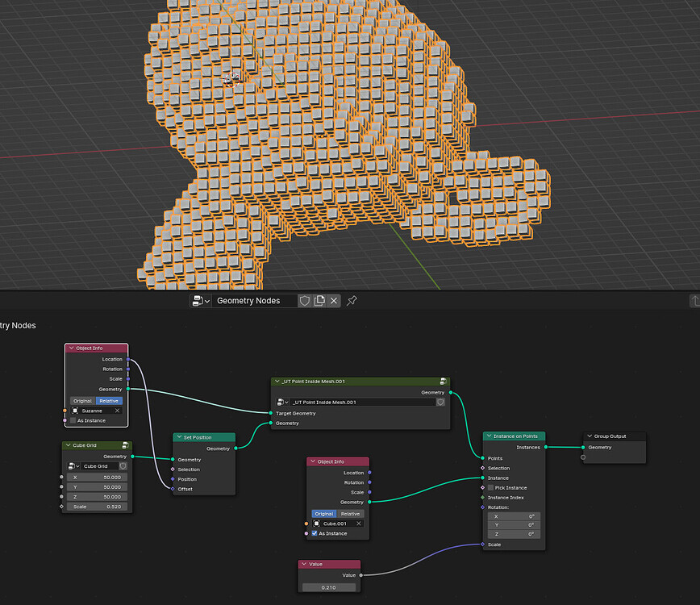The width and height of the screenshot is (700, 605).
Task: Click the Cube Grid Y value field
Action: (97, 487)
